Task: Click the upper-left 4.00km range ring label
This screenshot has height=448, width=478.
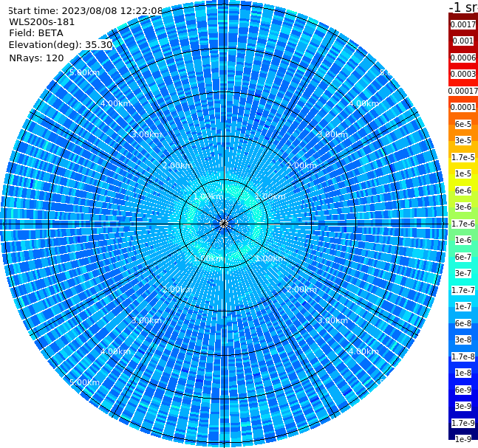Action: click(115, 103)
